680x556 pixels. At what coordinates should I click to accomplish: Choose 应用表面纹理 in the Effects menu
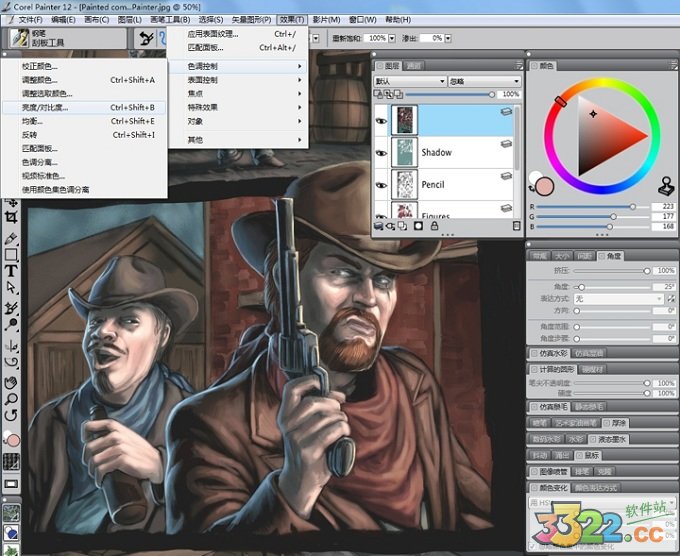point(238,34)
